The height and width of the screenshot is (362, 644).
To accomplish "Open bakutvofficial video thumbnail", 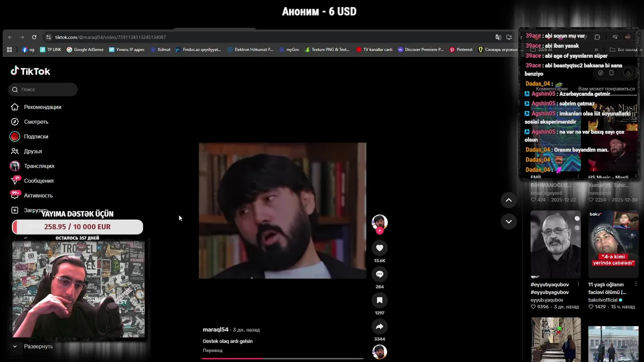I will pos(613,244).
